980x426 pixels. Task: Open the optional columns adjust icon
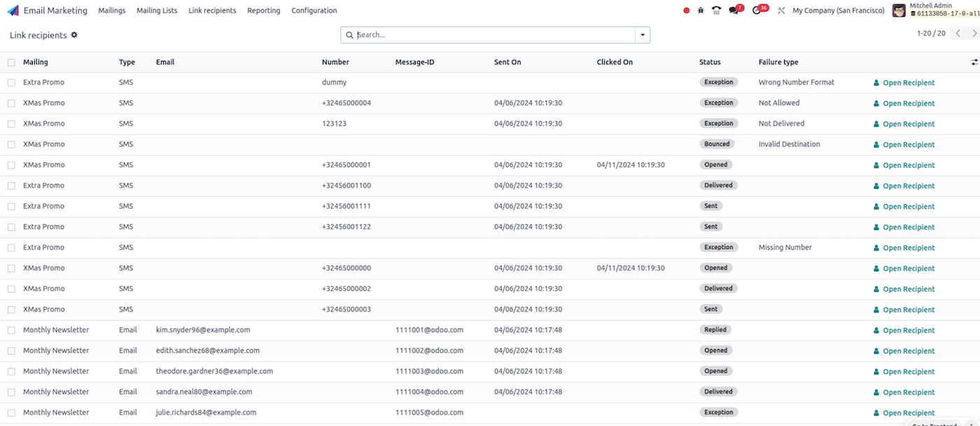[974, 62]
